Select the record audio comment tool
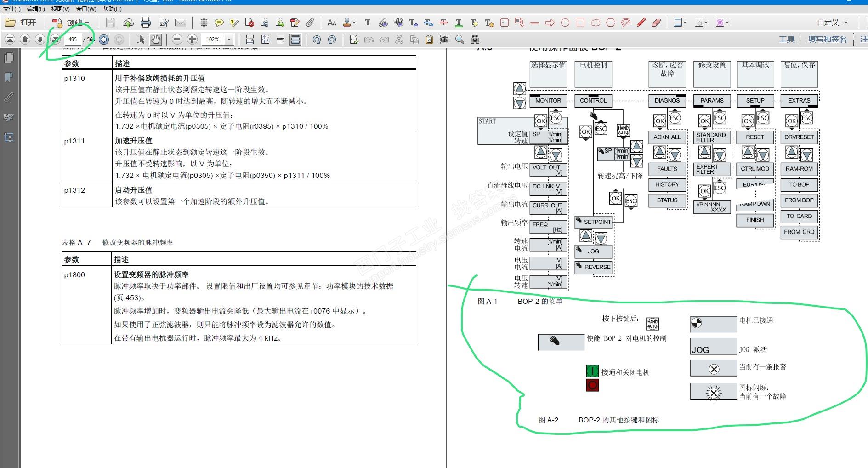This screenshot has height=468, width=868. pos(398,23)
